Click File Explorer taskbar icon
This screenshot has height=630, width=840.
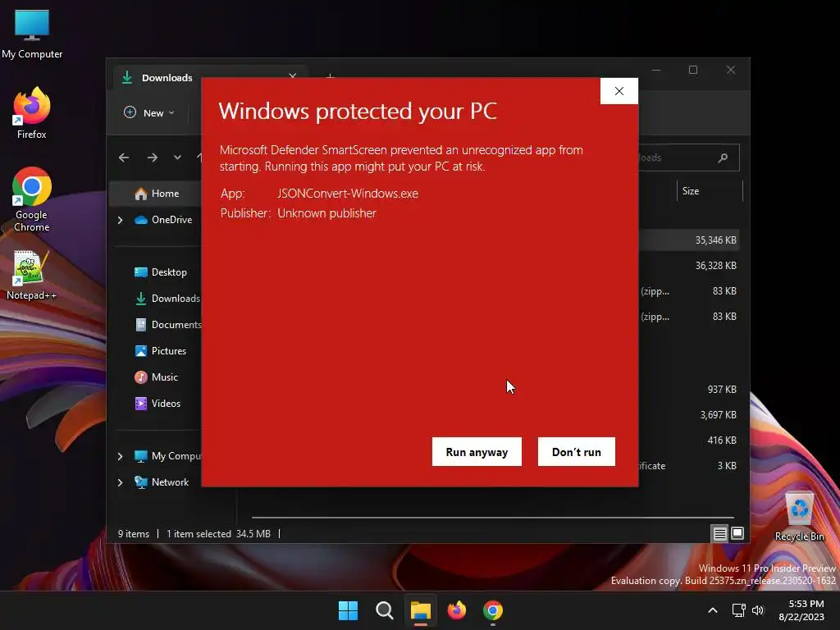(421, 610)
